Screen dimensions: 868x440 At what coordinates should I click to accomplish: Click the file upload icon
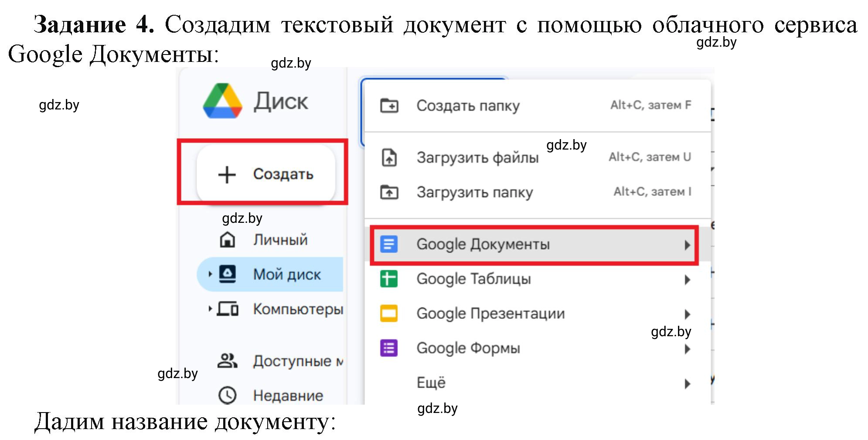(x=389, y=157)
